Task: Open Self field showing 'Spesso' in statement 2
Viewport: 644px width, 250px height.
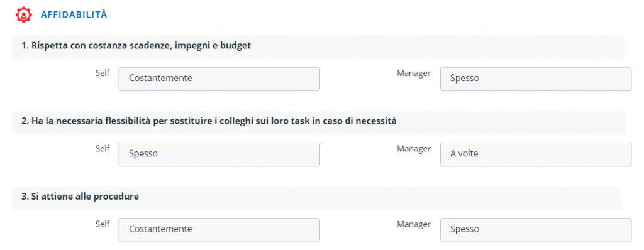Action: 219,155
